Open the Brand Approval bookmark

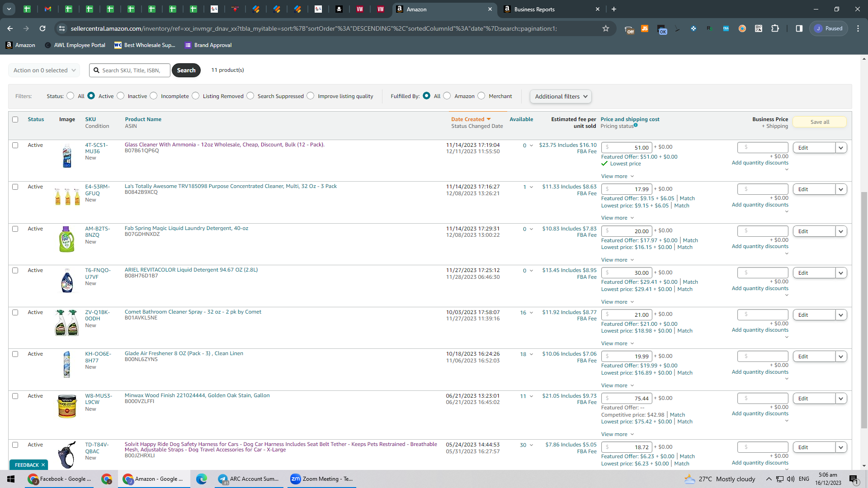point(208,45)
